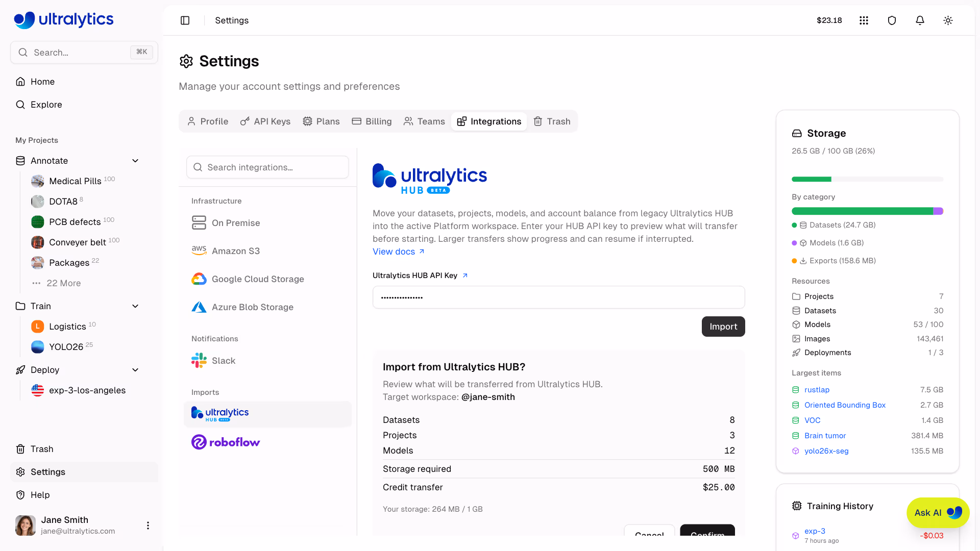Image resolution: width=980 pixels, height=551 pixels.
Task: Switch to the Plans tab
Action: (322, 121)
